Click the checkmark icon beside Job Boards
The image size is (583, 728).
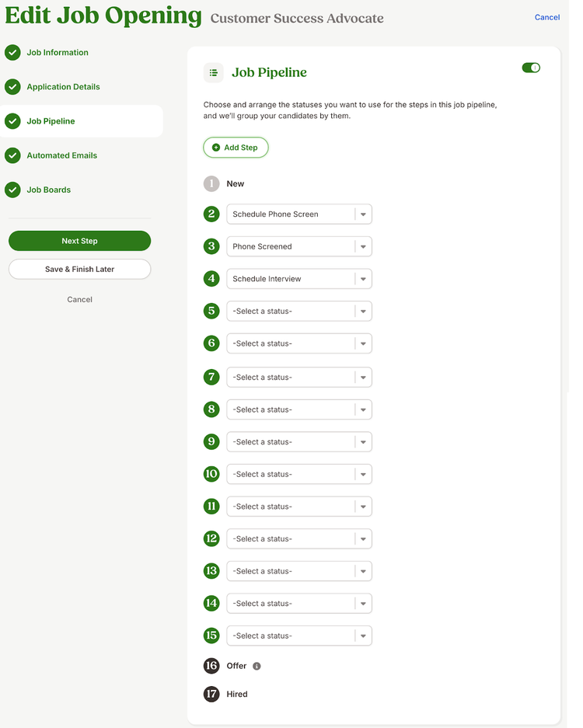point(12,190)
